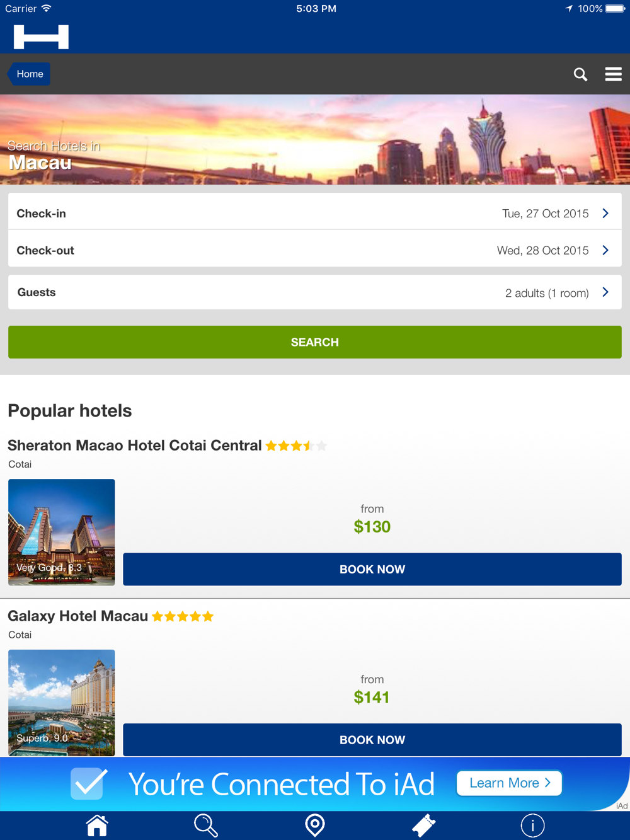Image resolution: width=630 pixels, height=840 pixels.
Task: Open the ticket icon in bottom bar
Action: (423, 825)
